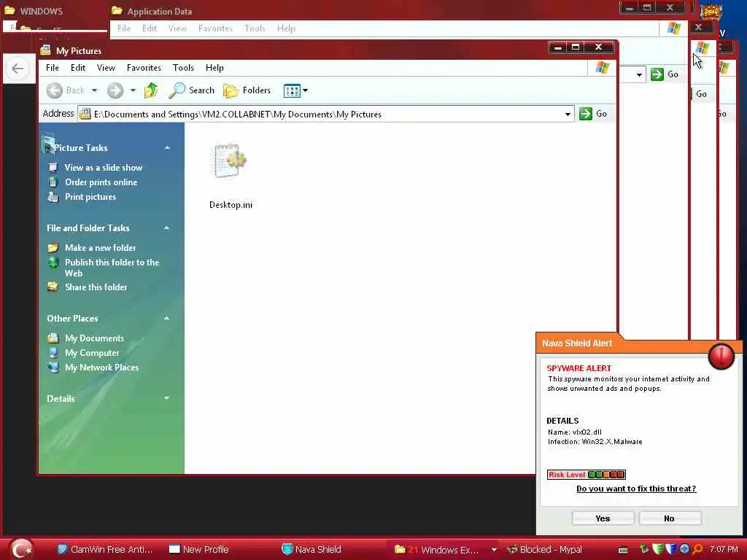Click the green network tray icon
The width and height of the screenshot is (747, 560).
coord(644,550)
